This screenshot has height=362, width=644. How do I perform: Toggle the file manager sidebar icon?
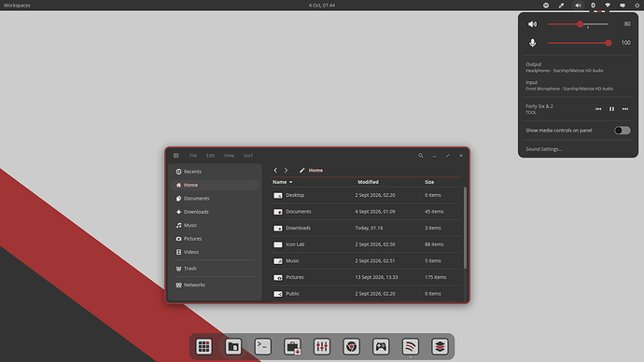(x=175, y=156)
